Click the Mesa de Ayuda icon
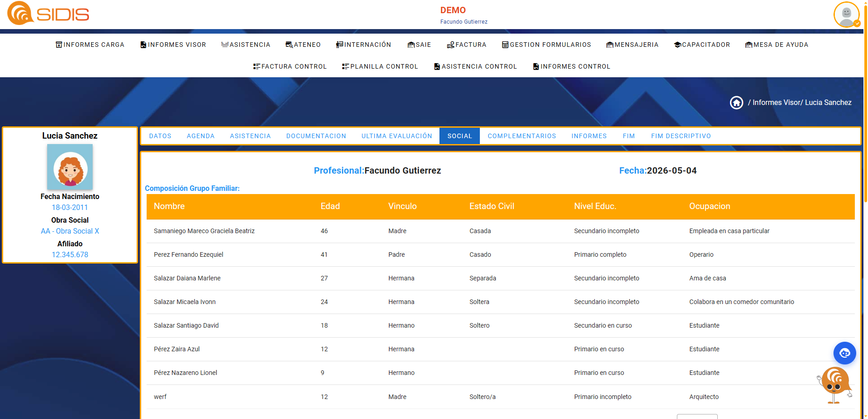This screenshot has width=868, height=419. coord(749,45)
